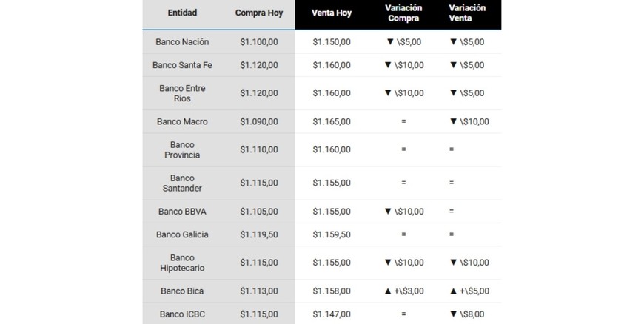
Task: Click the Variación Venta column header
Action: (467, 13)
